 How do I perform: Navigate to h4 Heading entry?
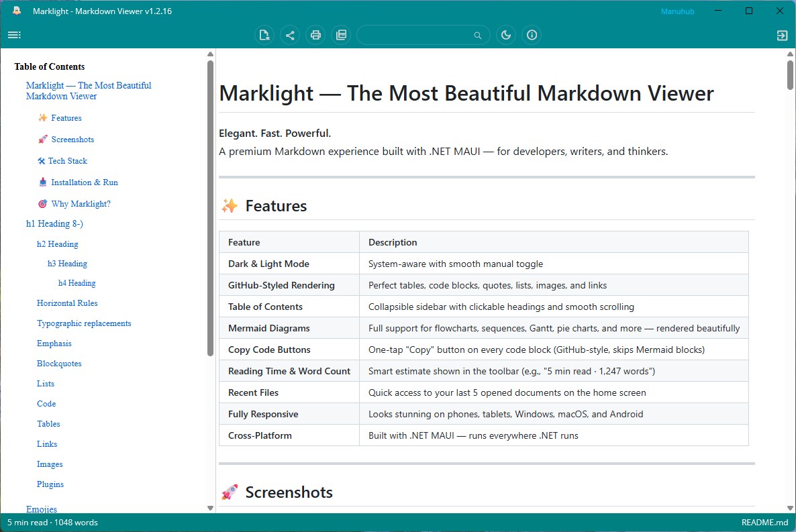77,282
